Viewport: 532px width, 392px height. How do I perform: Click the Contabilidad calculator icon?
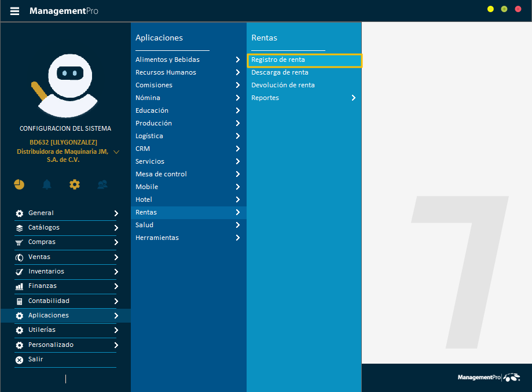[x=19, y=301]
